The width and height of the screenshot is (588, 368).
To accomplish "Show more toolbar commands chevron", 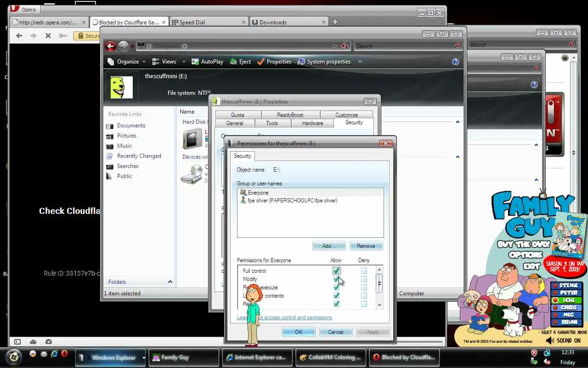I will [360, 62].
